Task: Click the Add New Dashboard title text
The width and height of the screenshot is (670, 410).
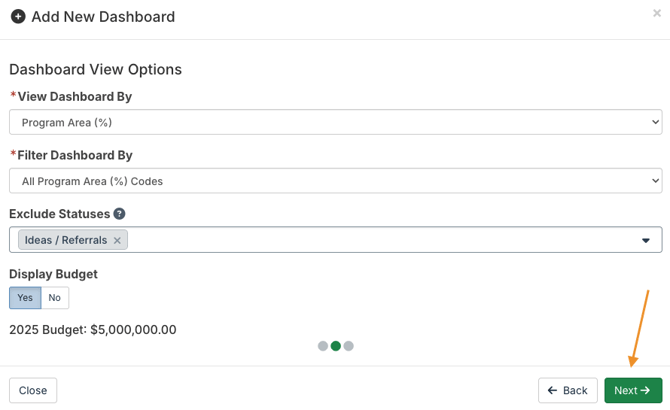Action: [x=103, y=17]
